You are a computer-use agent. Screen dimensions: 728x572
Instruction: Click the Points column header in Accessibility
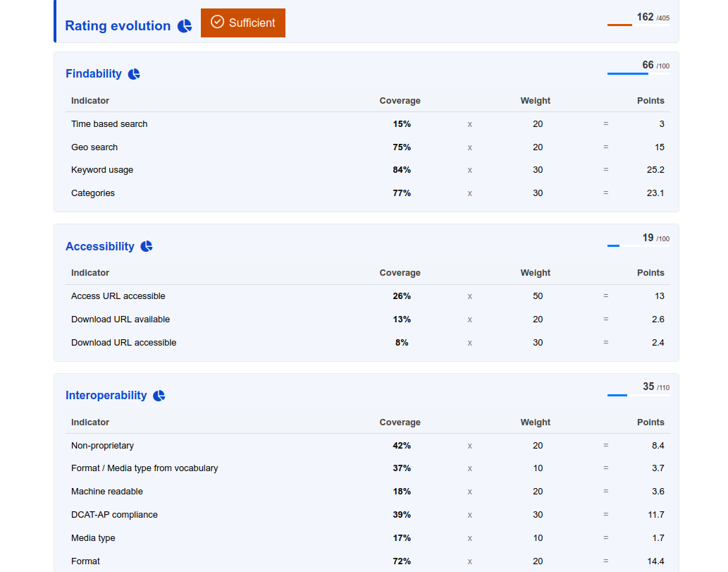click(650, 273)
